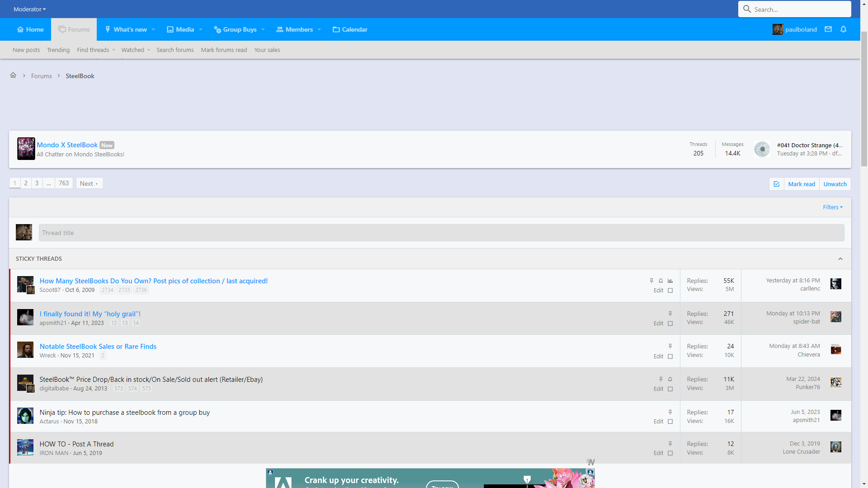This screenshot has width=868, height=488.
Task: Open the inbox envelope icon
Action: point(828,29)
